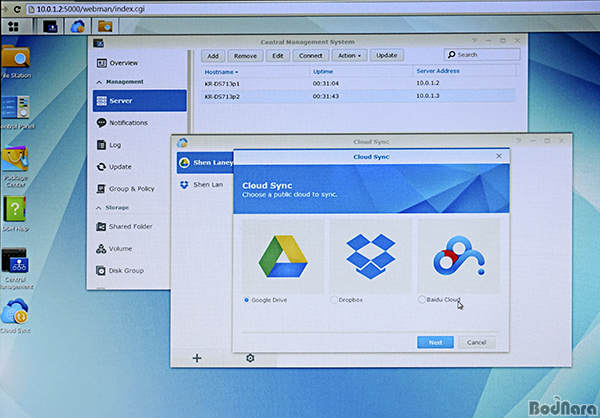Image resolution: width=600 pixels, height=418 pixels.
Task: Click Google Drive logo tile
Action: click(283, 256)
